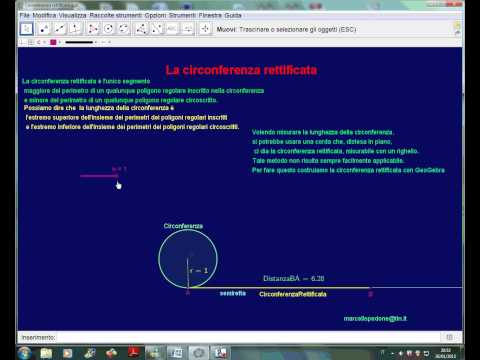Toggle grid display in style bar

coord(31,42)
